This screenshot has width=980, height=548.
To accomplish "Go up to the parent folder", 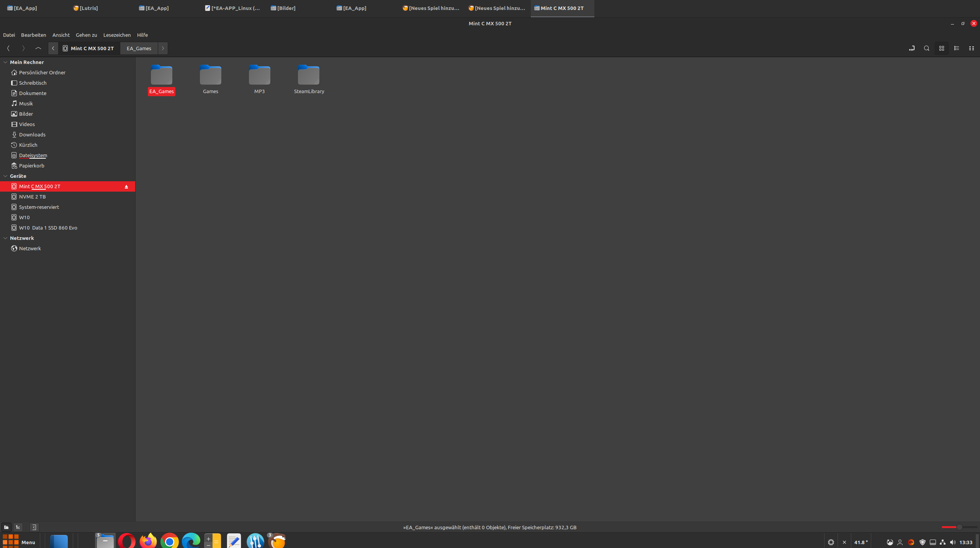I will click(38, 48).
